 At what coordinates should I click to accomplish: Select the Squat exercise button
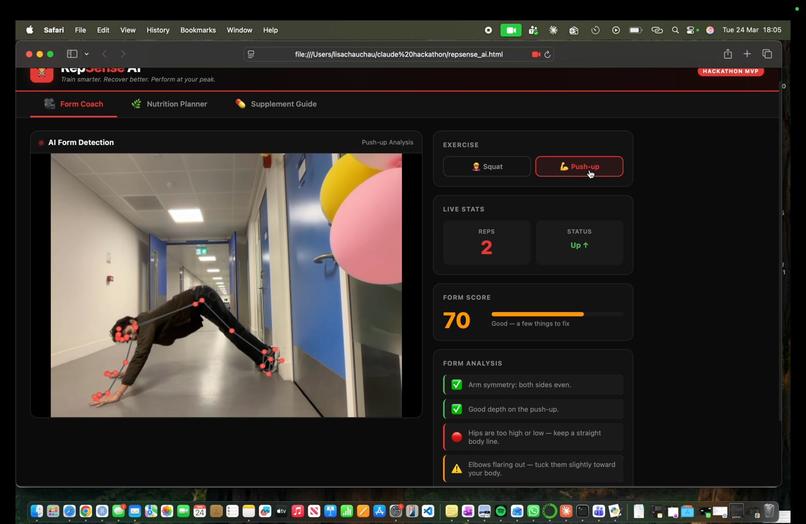(486, 167)
